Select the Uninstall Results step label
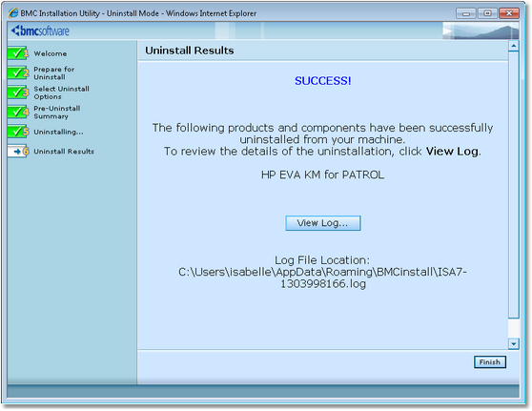 pyautogui.click(x=64, y=152)
